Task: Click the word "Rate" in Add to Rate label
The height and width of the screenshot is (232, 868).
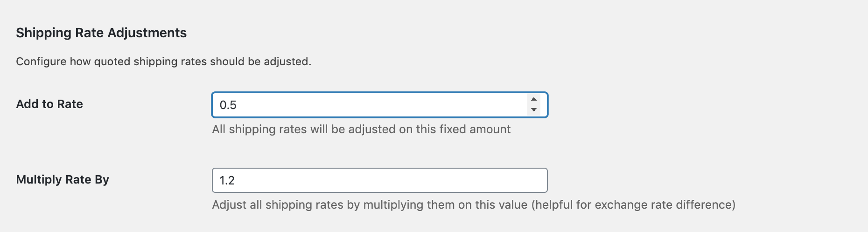Action: pos(70,104)
